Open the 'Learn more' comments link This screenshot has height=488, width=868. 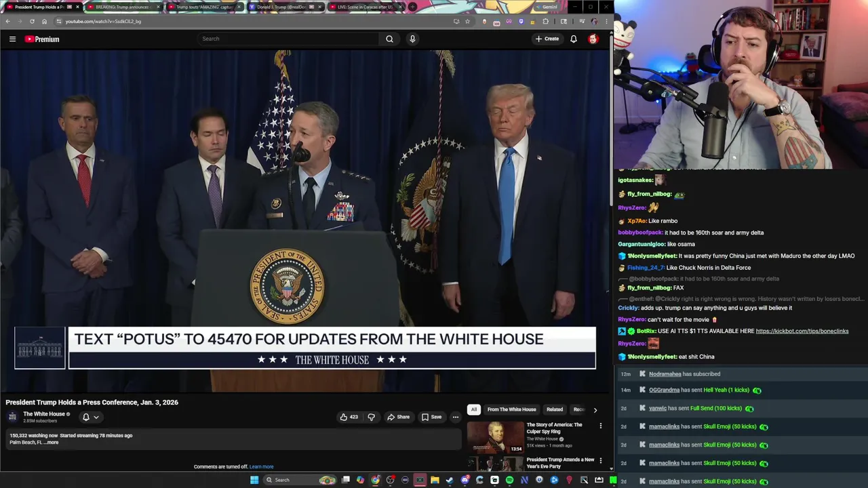point(261,466)
